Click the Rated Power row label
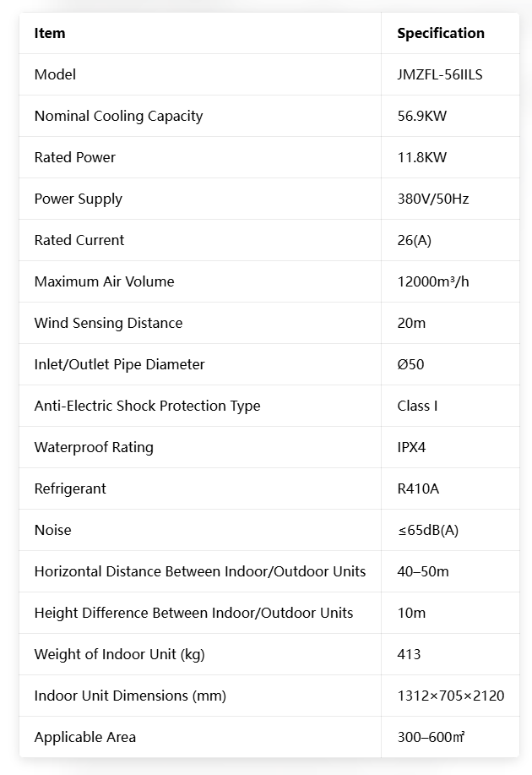 point(75,157)
